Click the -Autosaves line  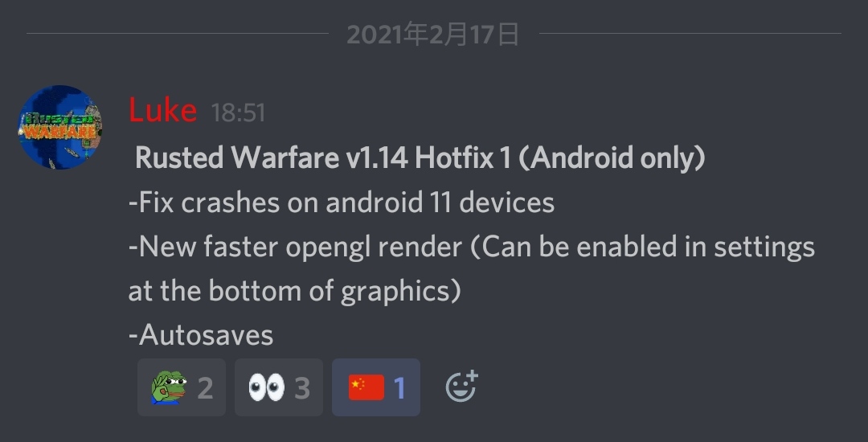click(201, 335)
